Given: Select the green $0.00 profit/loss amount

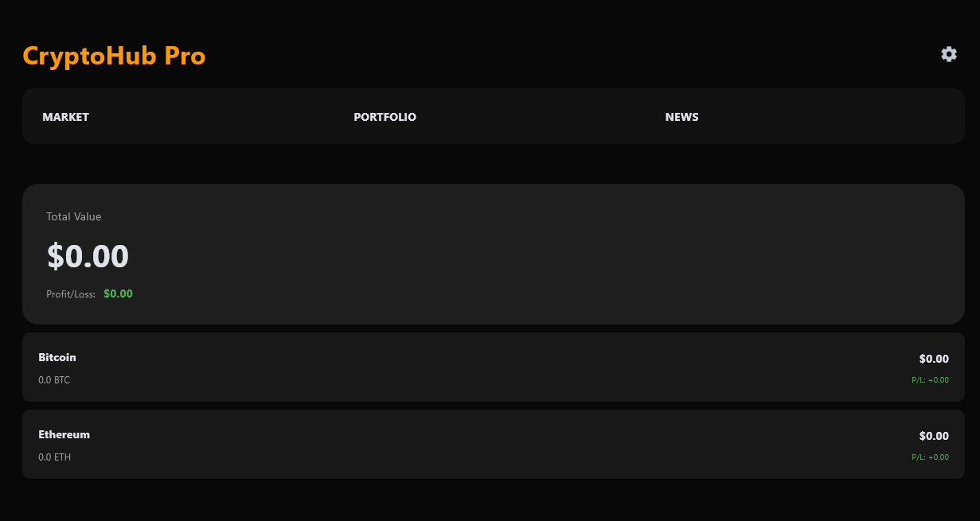Looking at the screenshot, I should (118, 294).
